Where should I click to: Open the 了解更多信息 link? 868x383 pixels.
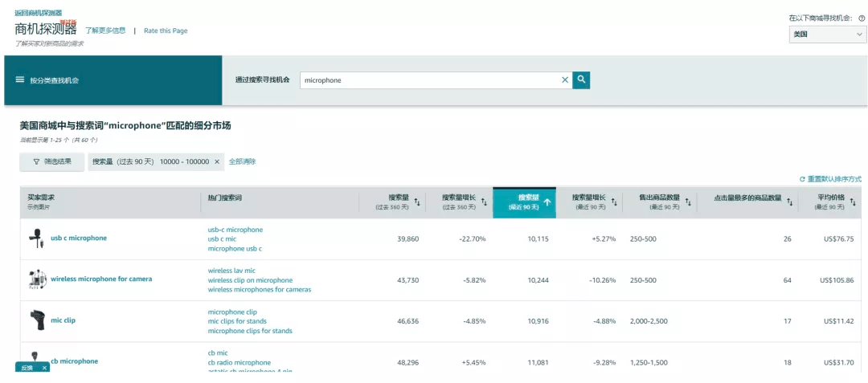click(105, 31)
